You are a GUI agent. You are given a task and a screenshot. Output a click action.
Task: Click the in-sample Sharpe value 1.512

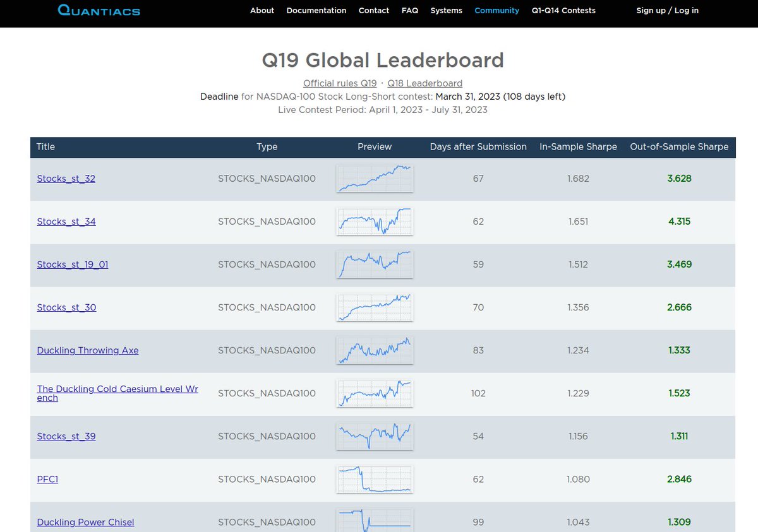[x=578, y=264]
